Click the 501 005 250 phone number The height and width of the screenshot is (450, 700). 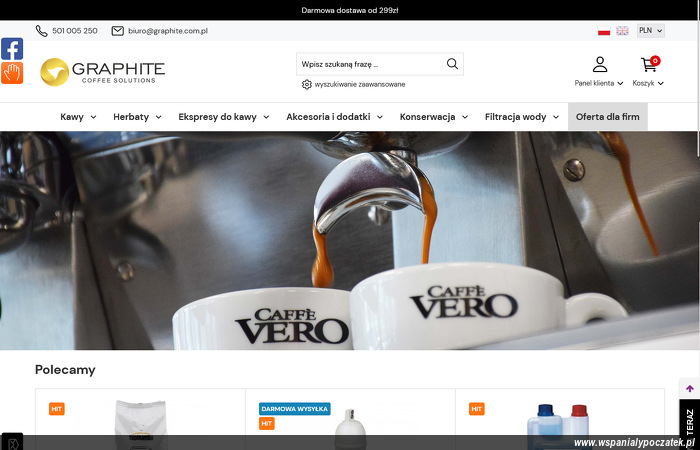click(x=75, y=31)
